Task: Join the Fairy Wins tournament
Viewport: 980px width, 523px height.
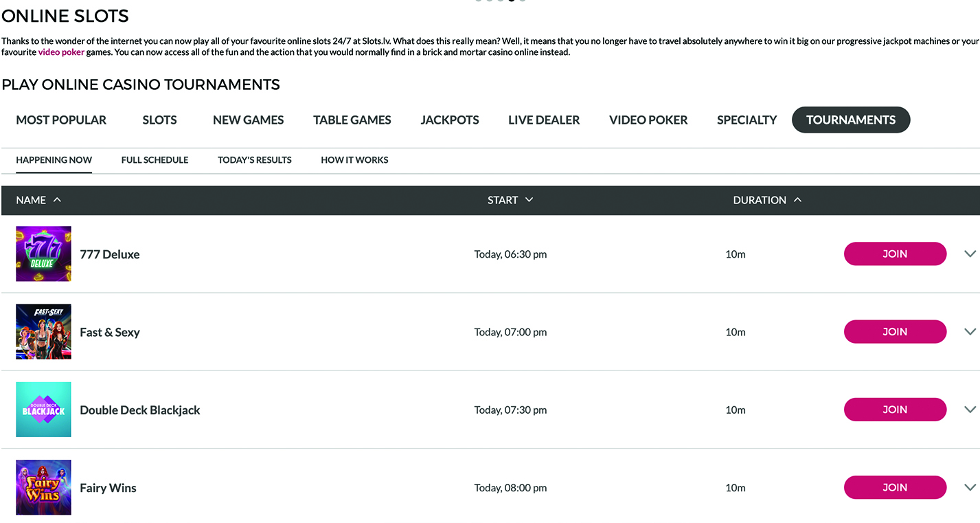Action: coord(895,487)
